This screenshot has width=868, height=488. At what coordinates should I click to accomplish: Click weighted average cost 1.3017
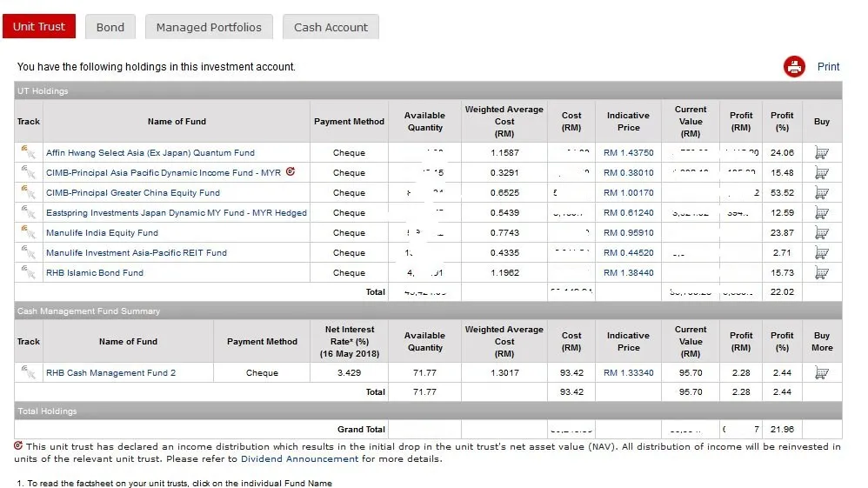pyautogui.click(x=504, y=372)
